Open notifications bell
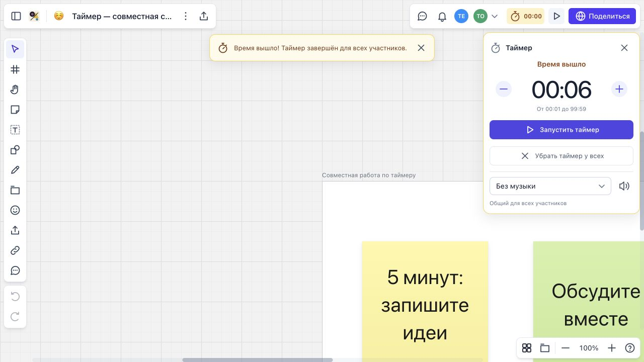Screen dimensions: 644x362 pos(442,16)
